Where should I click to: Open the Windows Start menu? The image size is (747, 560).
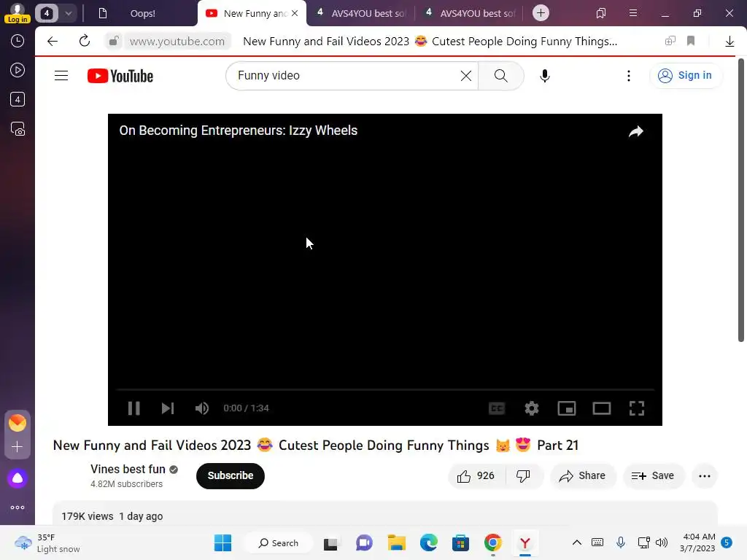(223, 542)
